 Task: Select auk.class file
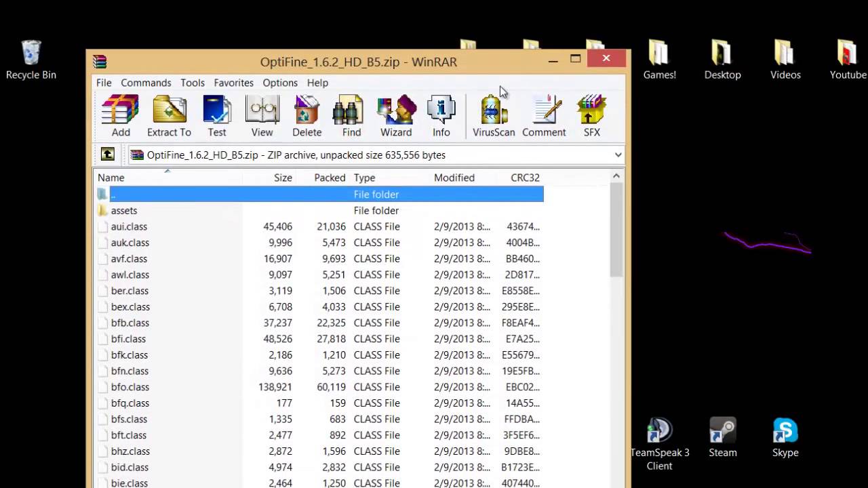[130, 243]
